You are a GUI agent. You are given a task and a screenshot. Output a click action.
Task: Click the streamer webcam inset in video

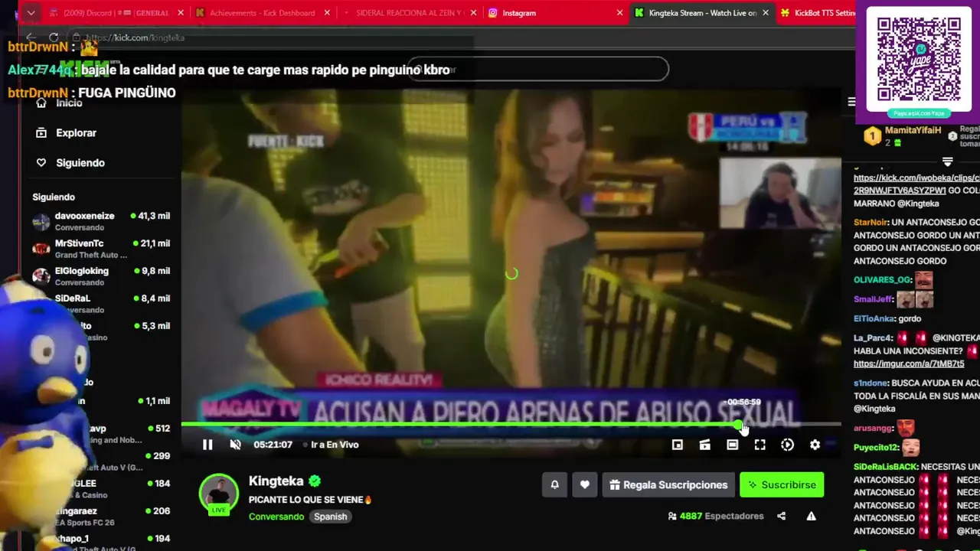[780, 193]
